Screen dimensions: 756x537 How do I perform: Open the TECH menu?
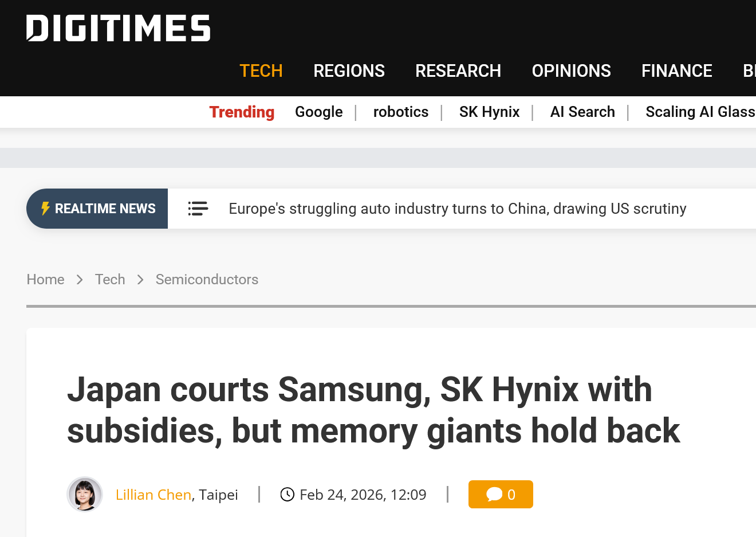(x=261, y=70)
